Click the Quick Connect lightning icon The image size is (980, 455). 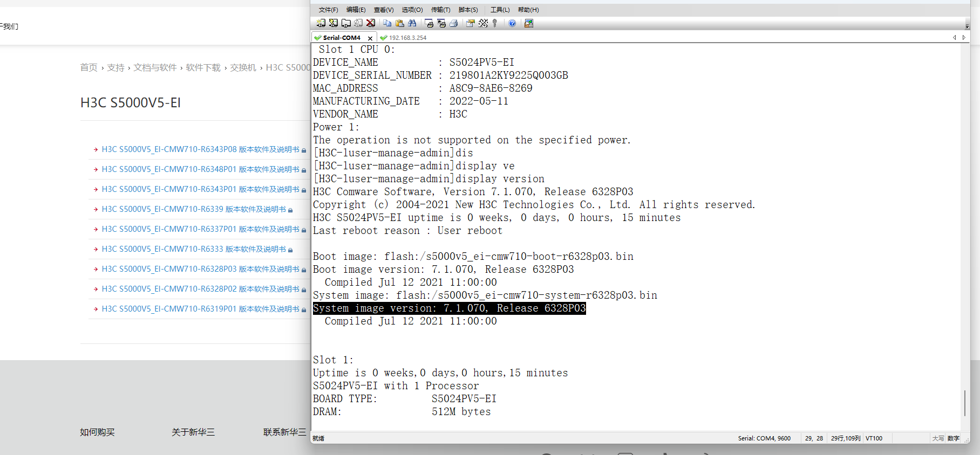(x=334, y=23)
